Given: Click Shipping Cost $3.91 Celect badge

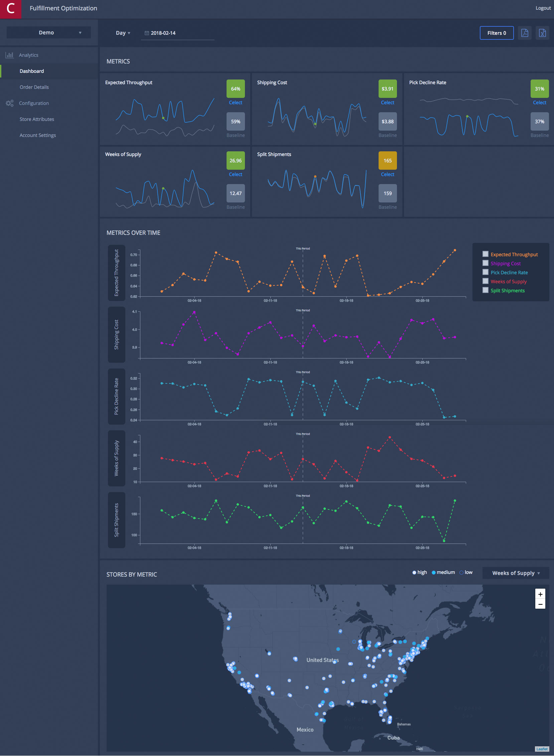Looking at the screenshot, I should tap(387, 89).
